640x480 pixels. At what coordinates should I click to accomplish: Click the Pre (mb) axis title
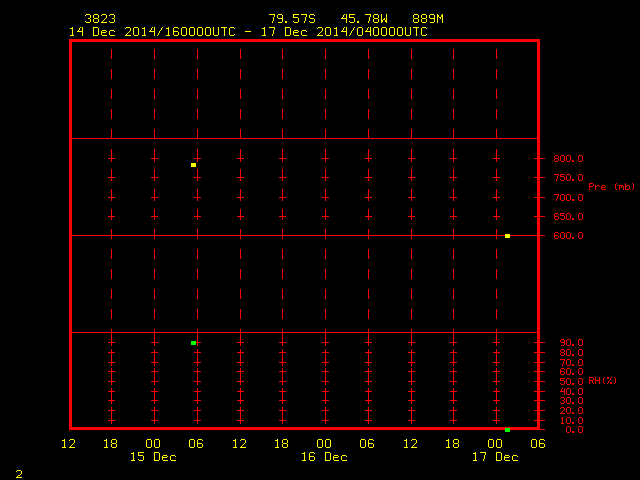(611, 187)
